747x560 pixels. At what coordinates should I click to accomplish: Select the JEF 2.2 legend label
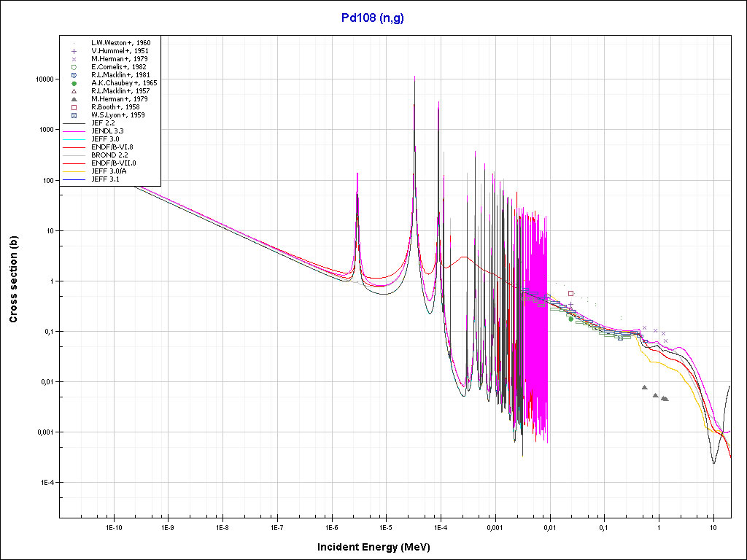click(x=104, y=123)
